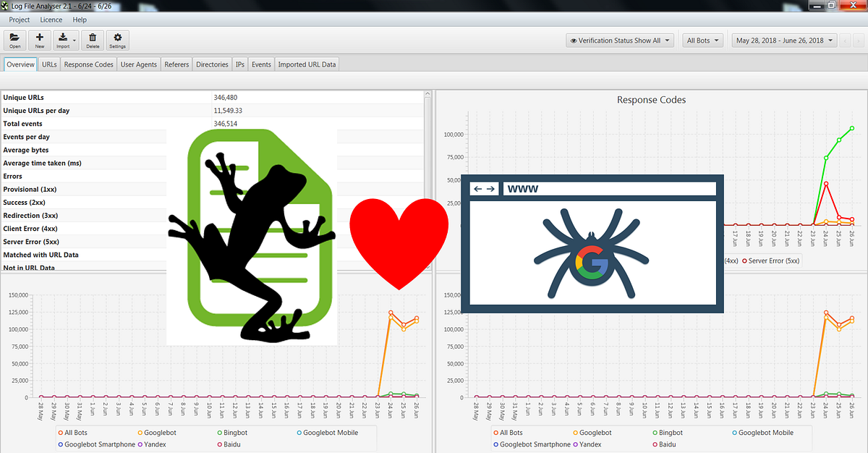Open an existing log file project
This screenshot has height=453, width=868.
[x=14, y=41]
